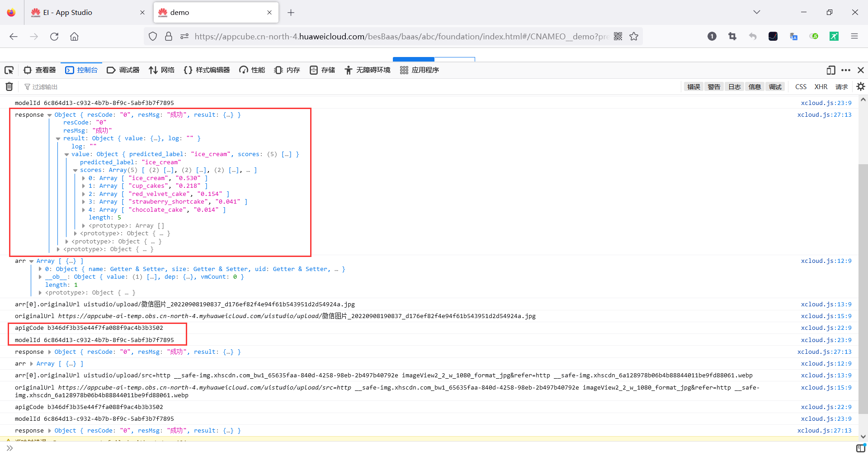Click the undo arrow extension icon
868x466 pixels.
tap(753, 36)
